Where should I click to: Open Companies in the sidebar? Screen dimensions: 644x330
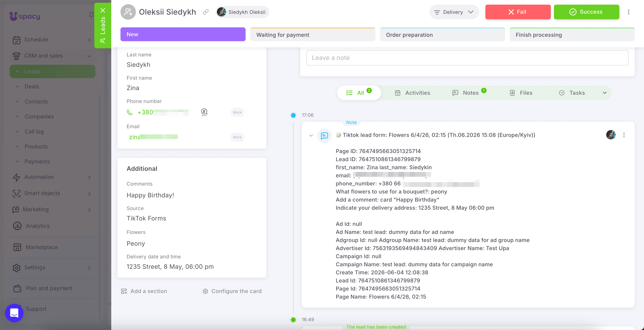(x=39, y=116)
